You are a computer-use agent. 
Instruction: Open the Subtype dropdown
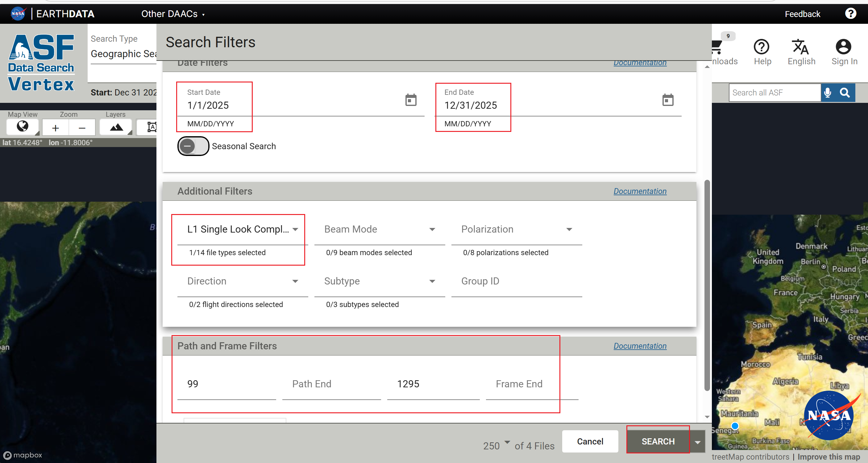(x=380, y=281)
